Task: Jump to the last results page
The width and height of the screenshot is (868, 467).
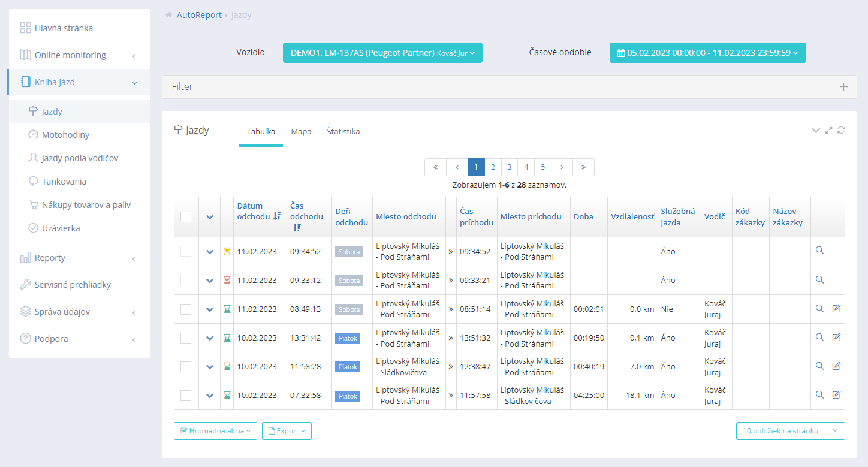Action: click(583, 167)
